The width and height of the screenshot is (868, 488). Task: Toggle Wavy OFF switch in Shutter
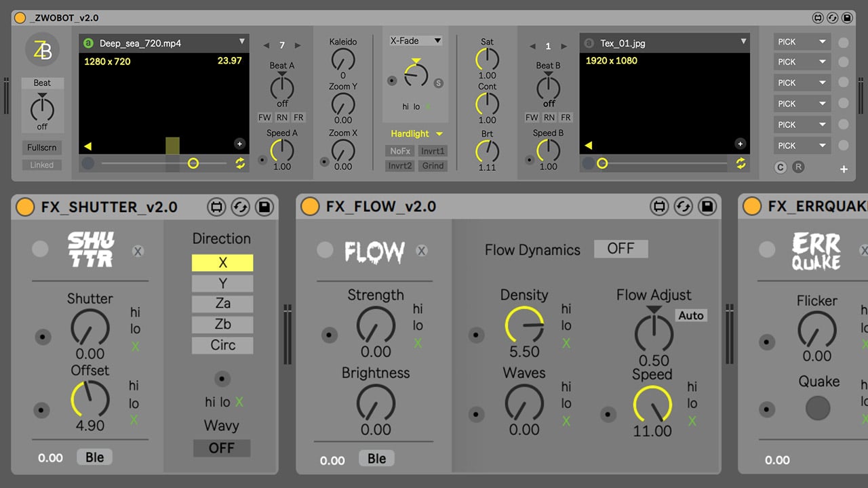pyautogui.click(x=222, y=448)
